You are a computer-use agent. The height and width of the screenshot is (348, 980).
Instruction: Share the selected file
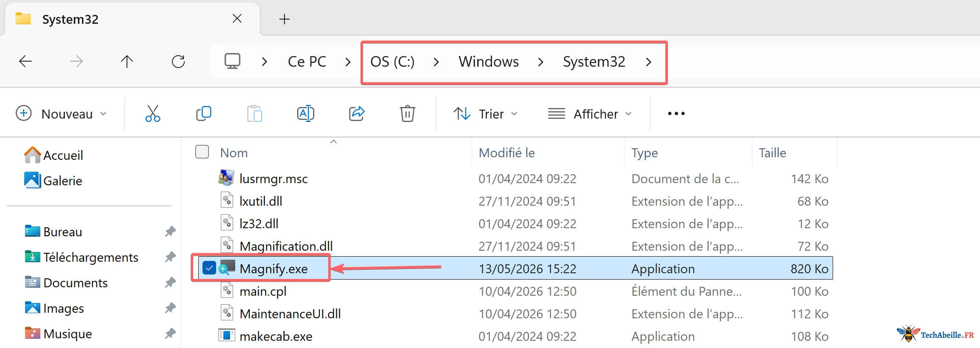pos(357,113)
